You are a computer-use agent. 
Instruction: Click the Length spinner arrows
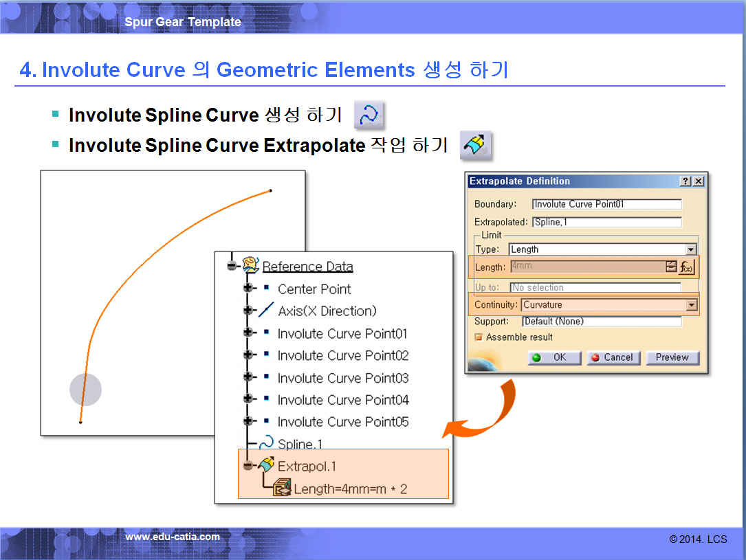(x=671, y=267)
